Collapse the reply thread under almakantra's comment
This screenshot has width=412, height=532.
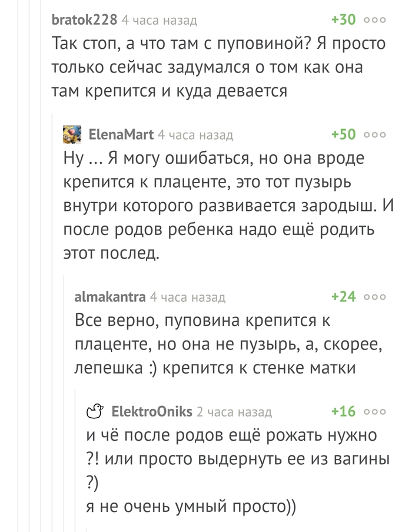pyautogui.click(x=76, y=461)
